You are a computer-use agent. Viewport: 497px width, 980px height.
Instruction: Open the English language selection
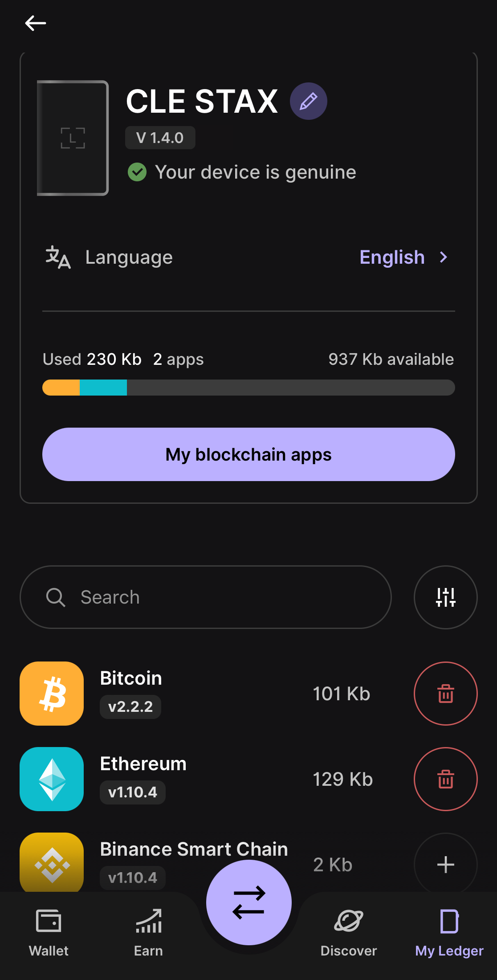click(x=392, y=257)
